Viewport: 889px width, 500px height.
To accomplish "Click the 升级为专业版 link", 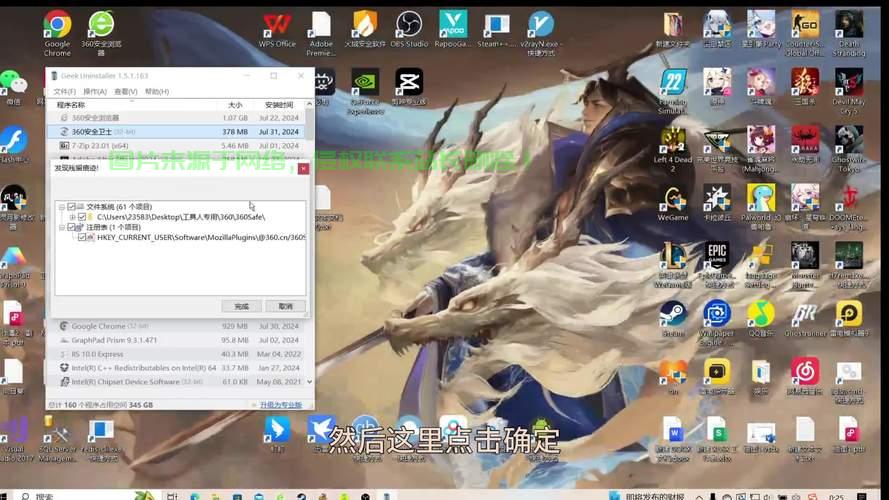I will coord(281,405).
